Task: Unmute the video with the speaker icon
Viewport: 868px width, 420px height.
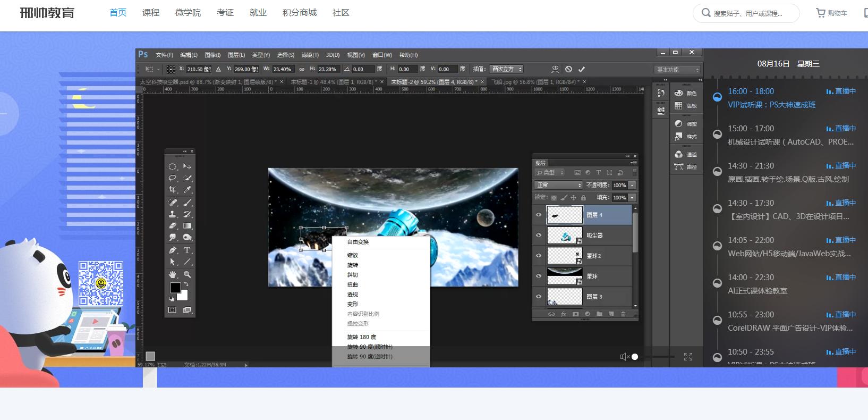Action: [624, 357]
